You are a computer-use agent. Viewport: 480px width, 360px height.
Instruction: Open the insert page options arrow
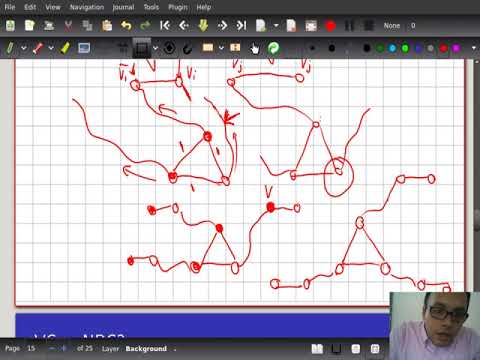(x=276, y=26)
